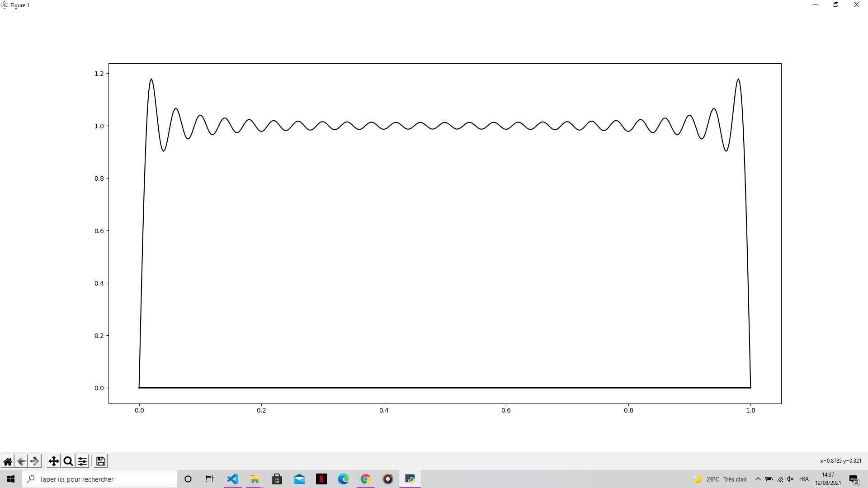Click the taskbar search box

99,479
